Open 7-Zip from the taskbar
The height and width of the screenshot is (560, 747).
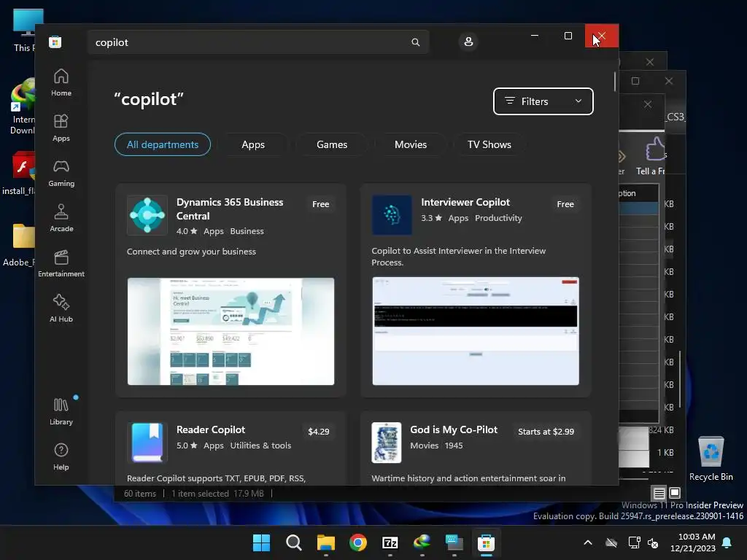coord(390,542)
